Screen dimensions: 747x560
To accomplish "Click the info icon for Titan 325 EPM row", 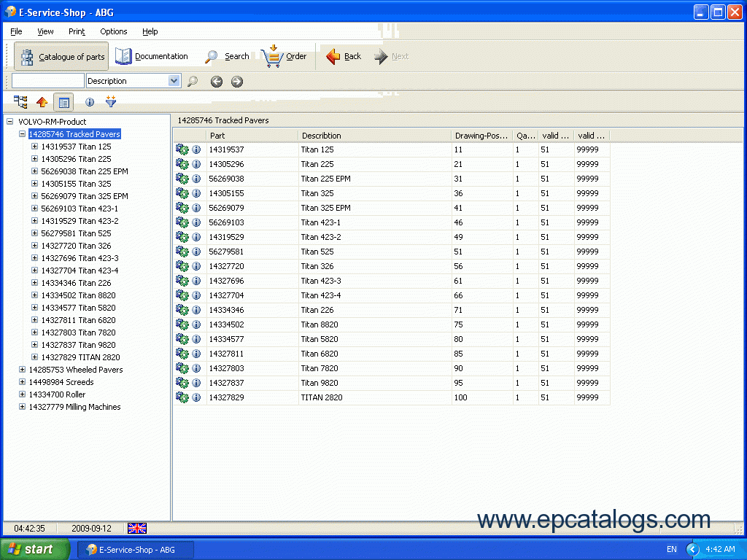I will 196,208.
